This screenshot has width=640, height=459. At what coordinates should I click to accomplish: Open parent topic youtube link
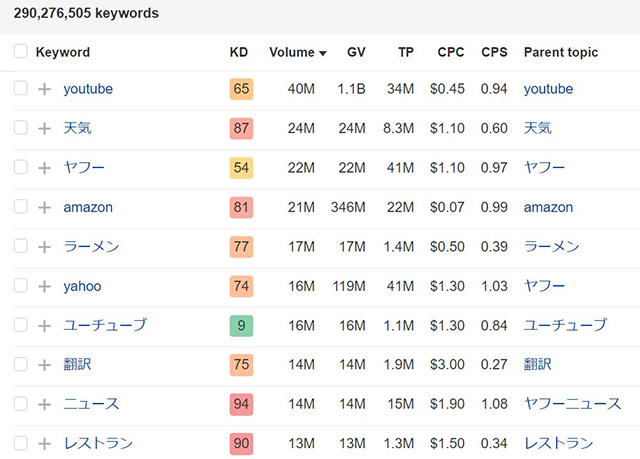point(548,89)
